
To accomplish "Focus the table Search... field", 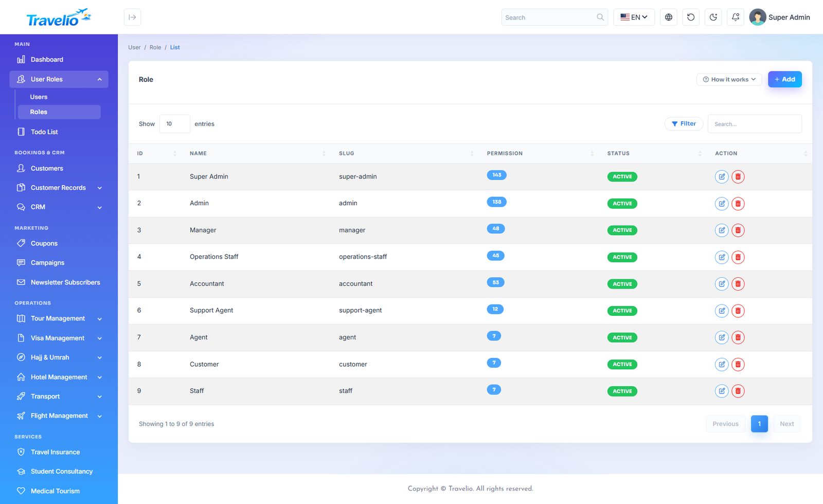I will (755, 124).
